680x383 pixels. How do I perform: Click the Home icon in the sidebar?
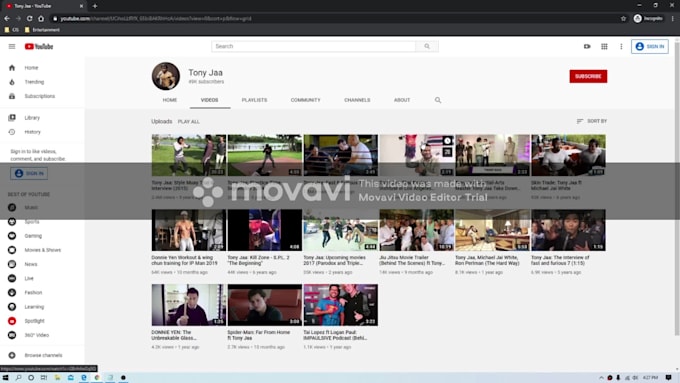coord(12,68)
